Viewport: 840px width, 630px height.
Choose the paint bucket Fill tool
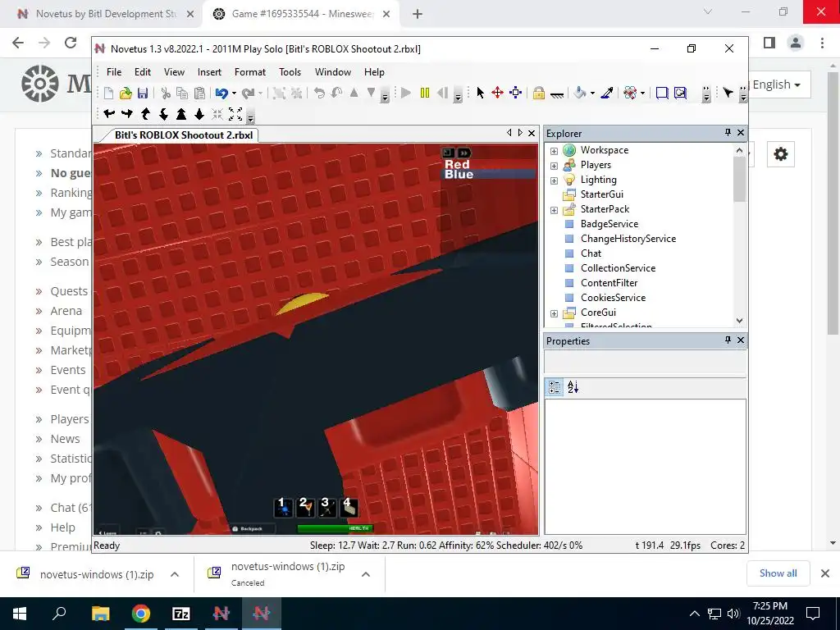point(579,94)
